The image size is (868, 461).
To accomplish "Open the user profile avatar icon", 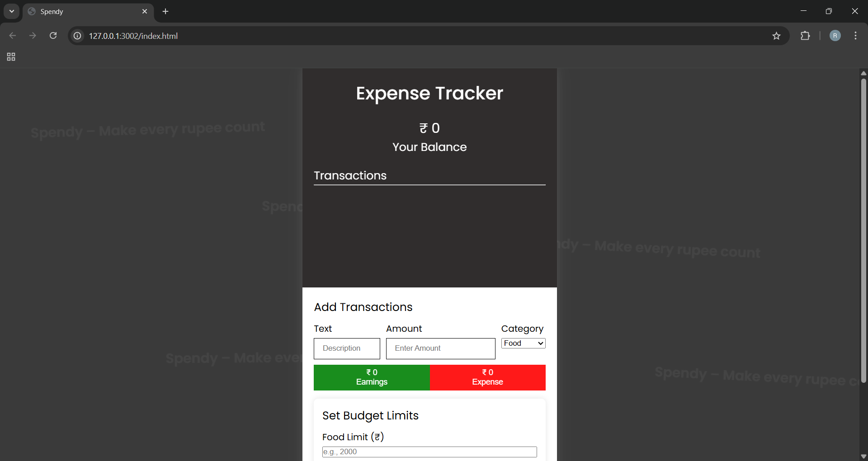I will pyautogui.click(x=835, y=36).
